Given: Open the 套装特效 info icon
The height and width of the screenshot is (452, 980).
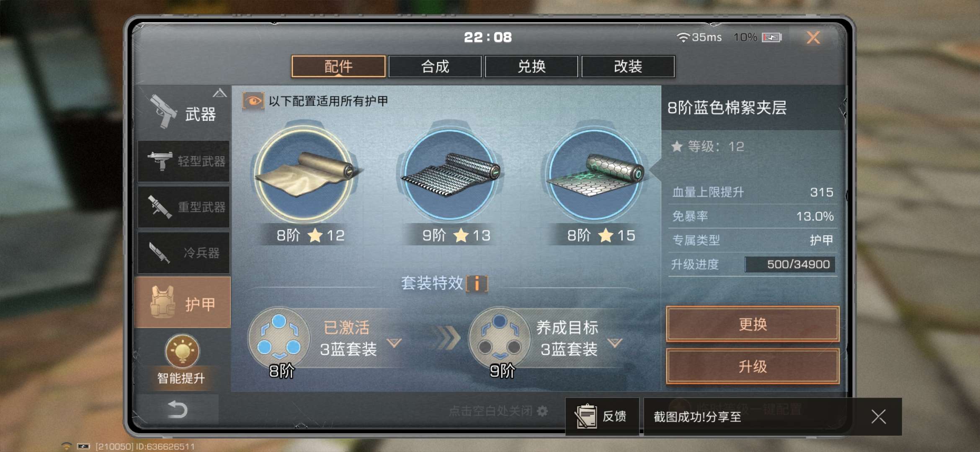Looking at the screenshot, I should tap(477, 284).
